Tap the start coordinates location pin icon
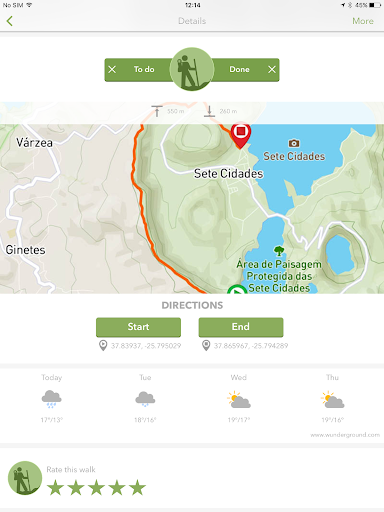The width and height of the screenshot is (384, 512). pyautogui.click(x=103, y=346)
